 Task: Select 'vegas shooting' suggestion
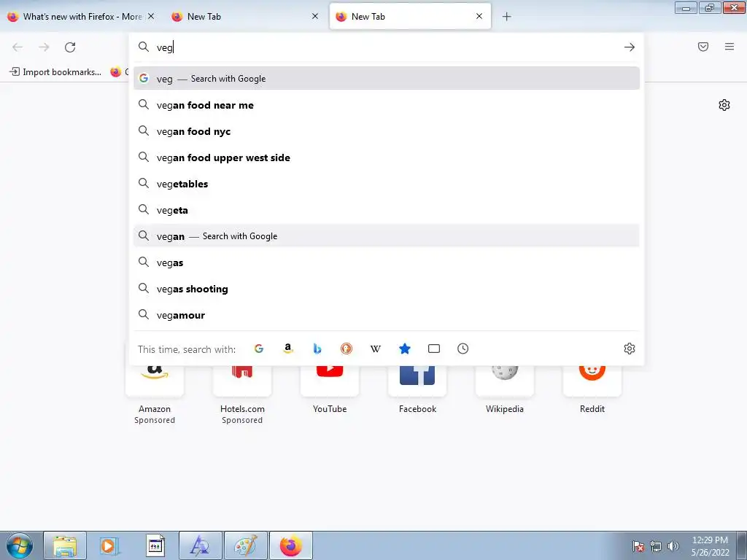pos(387,289)
